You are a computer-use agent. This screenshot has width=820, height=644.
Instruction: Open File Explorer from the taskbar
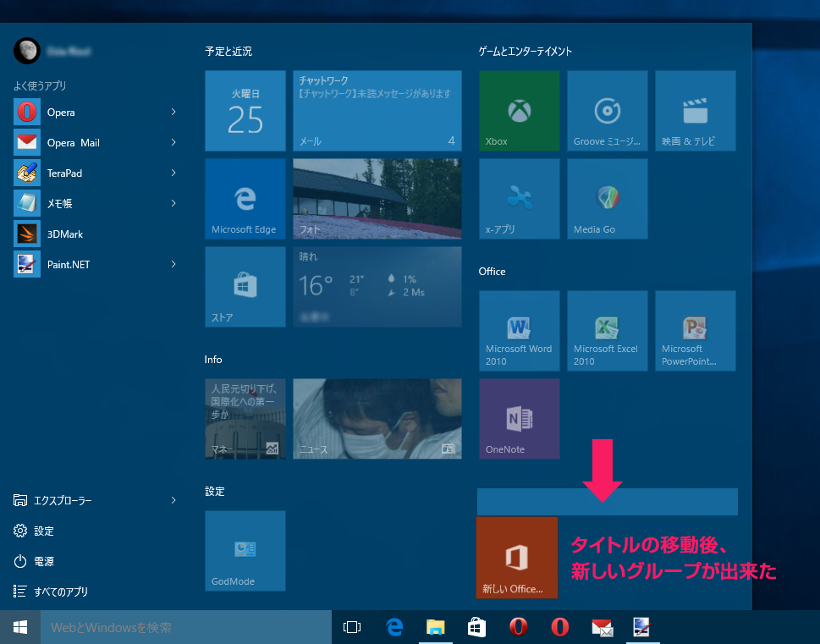(435, 627)
